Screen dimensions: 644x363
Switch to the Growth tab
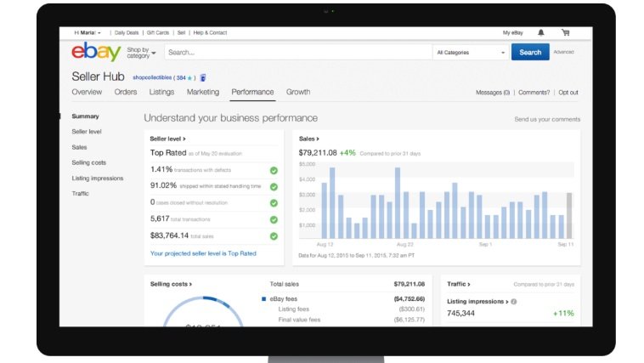point(297,92)
